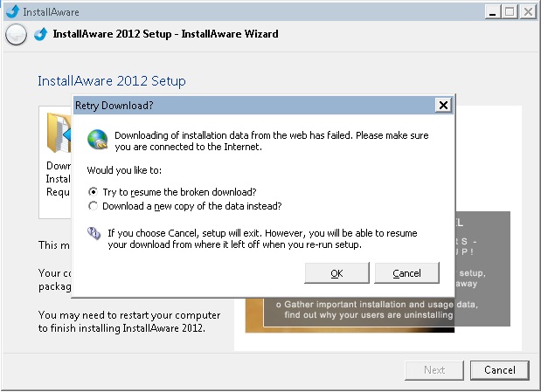
Task: Click the folder download icon in setup page
Action: [x=59, y=133]
